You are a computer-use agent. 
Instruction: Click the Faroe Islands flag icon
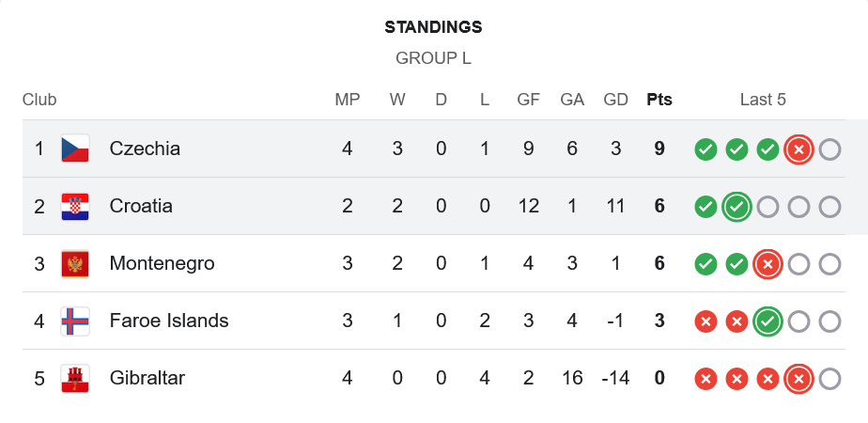75,321
